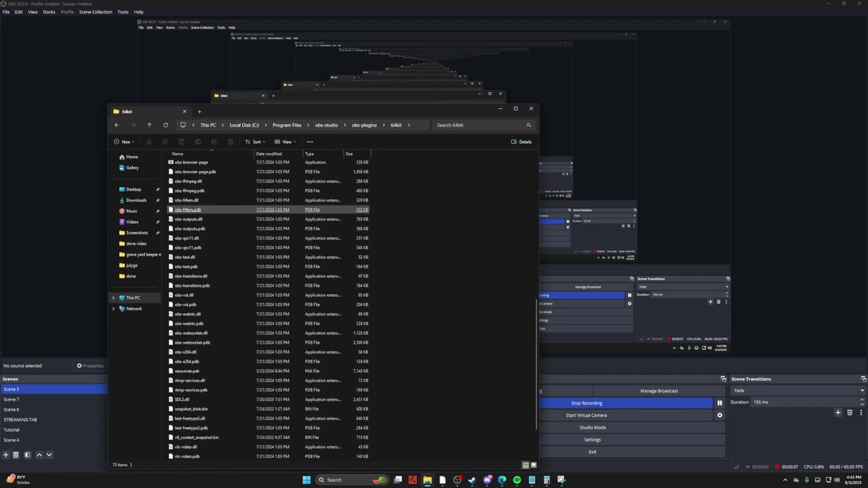Viewport: 868px width, 488px height.
Task: Move selected scene down
Action: [x=49, y=455]
